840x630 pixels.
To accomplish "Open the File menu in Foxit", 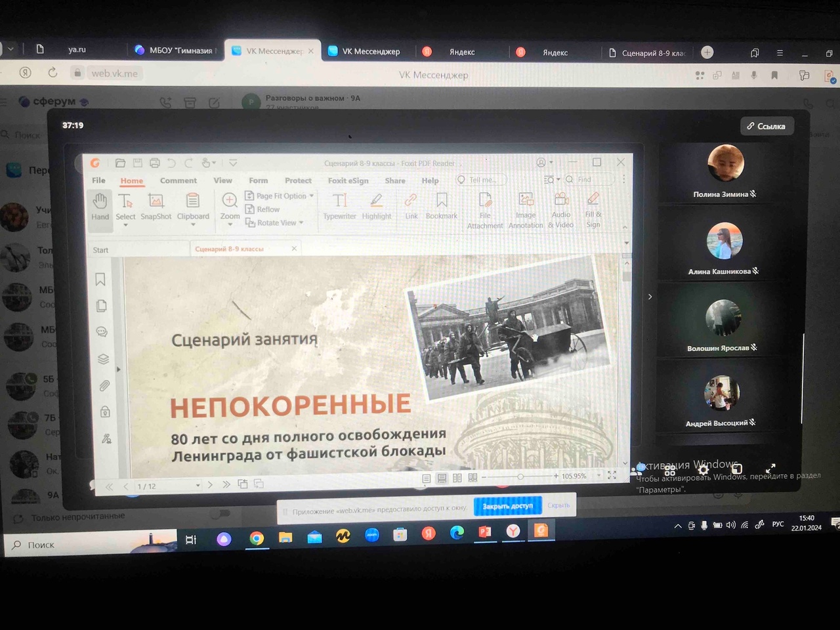I will 98,180.
